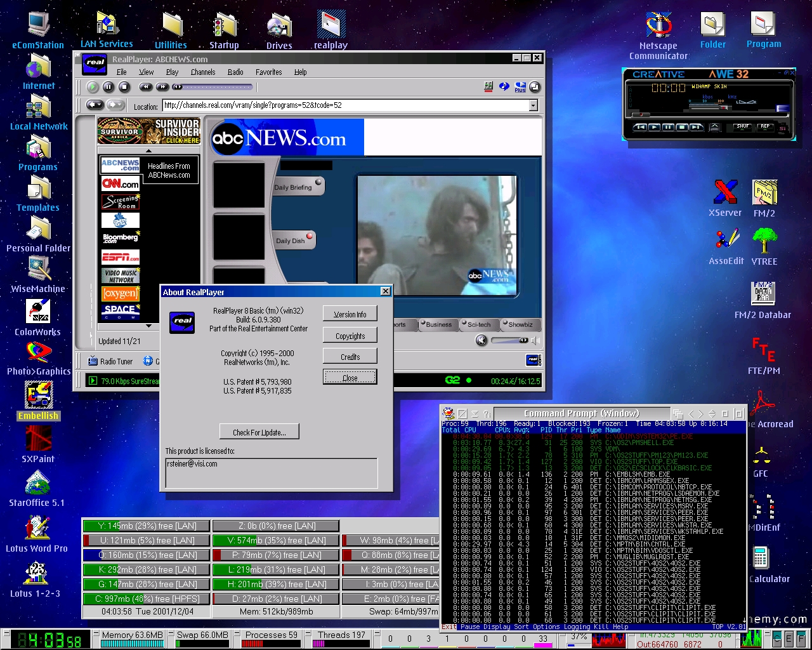This screenshot has width=812, height=650.
Task: Toggle Winamp shuffle (SHUF)
Action: click(x=743, y=126)
